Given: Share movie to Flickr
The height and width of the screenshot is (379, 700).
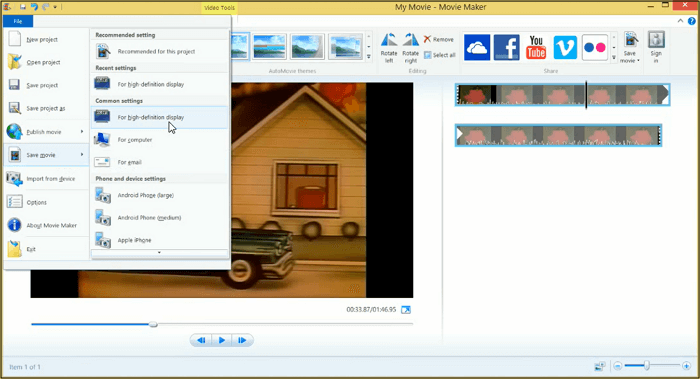Looking at the screenshot, I should pos(595,47).
